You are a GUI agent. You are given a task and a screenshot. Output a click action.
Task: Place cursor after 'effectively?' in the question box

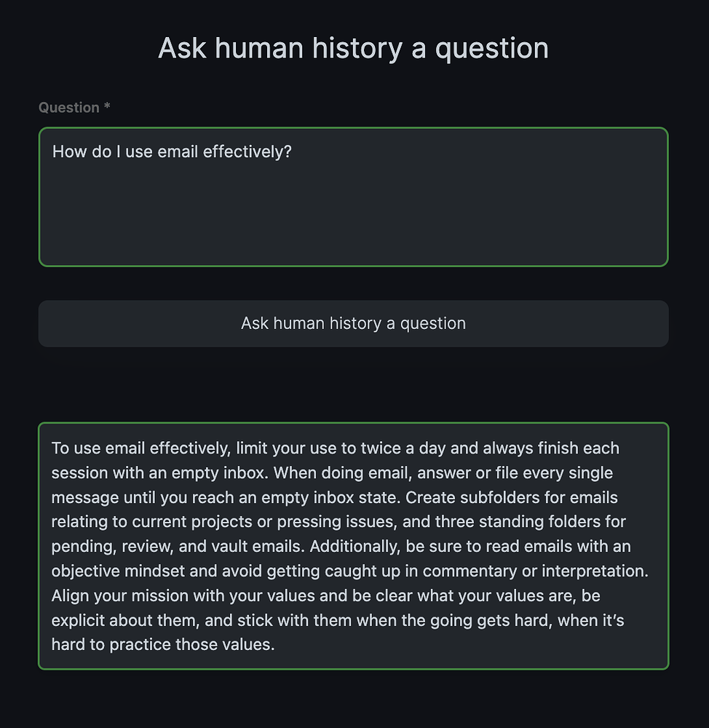pos(293,151)
